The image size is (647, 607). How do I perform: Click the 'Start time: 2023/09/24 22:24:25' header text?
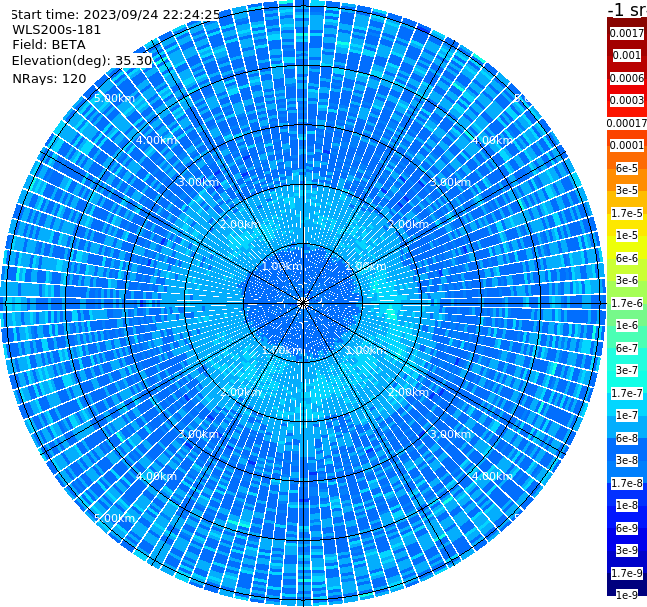coord(116,14)
